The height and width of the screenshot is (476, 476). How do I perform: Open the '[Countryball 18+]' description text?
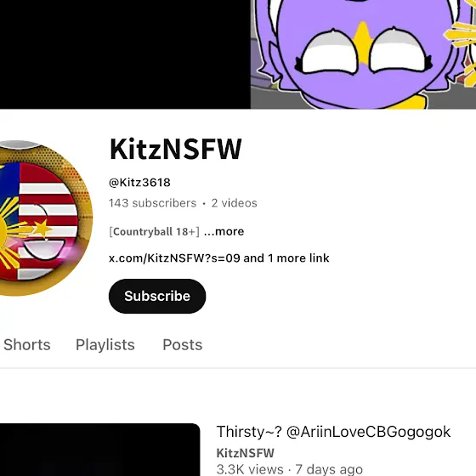155,231
